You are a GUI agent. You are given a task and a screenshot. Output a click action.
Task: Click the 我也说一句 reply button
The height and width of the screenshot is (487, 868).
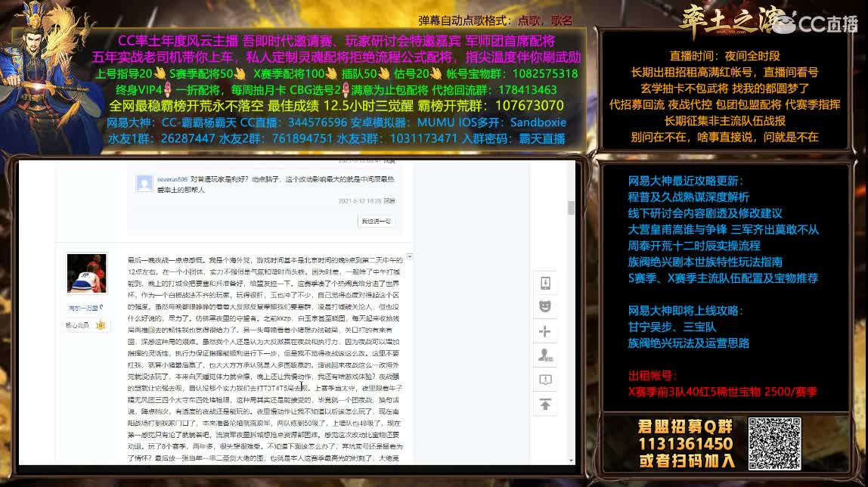click(x=377, y=222)
